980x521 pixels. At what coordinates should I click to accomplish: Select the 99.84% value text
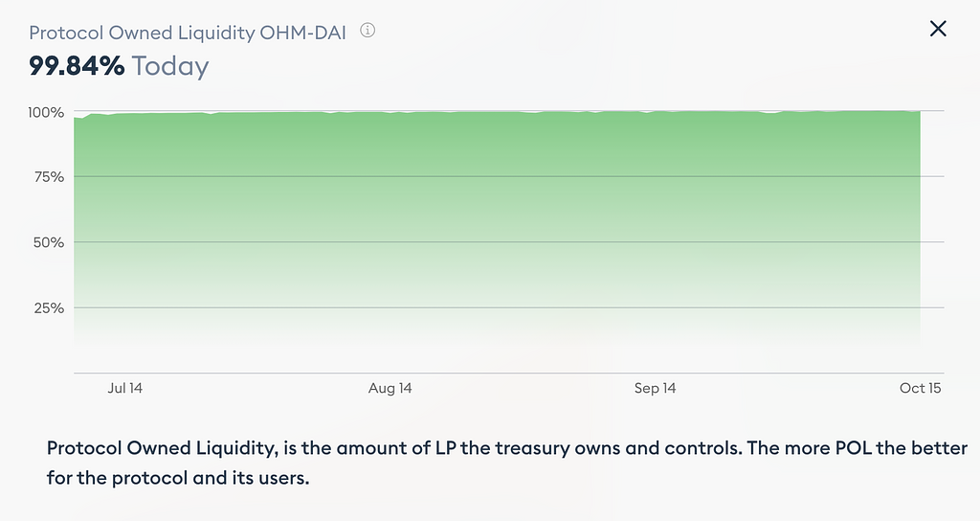tap(77, 66)
